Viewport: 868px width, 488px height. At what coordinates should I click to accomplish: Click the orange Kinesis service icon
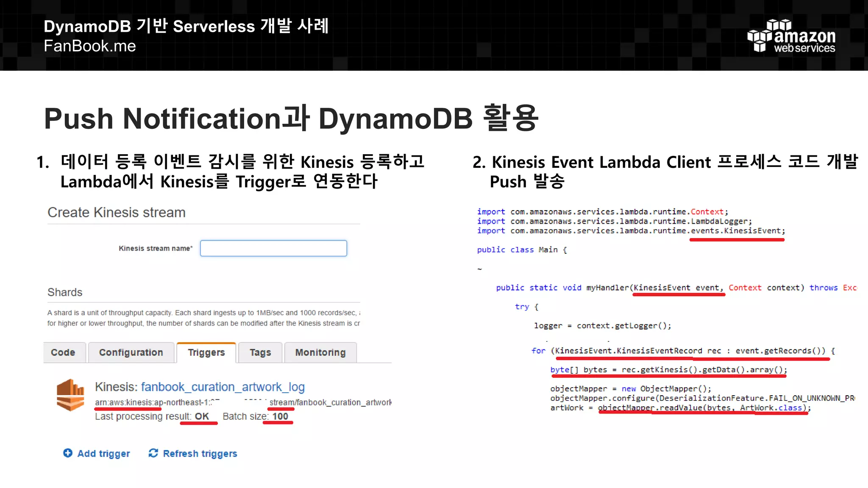pyautogui.click(x=70, y=395)
